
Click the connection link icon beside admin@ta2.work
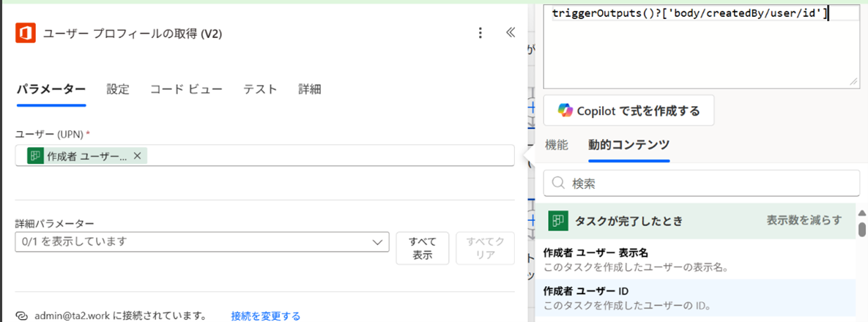[22, 316]
